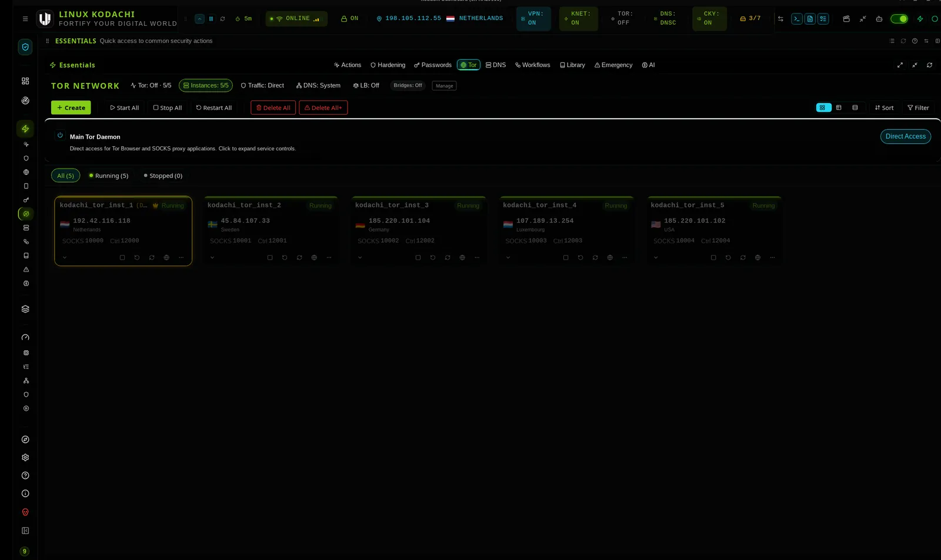Open the document log icon in top bar
The image size is (941, 560).
pyautogui.click(x=810, y=19)
